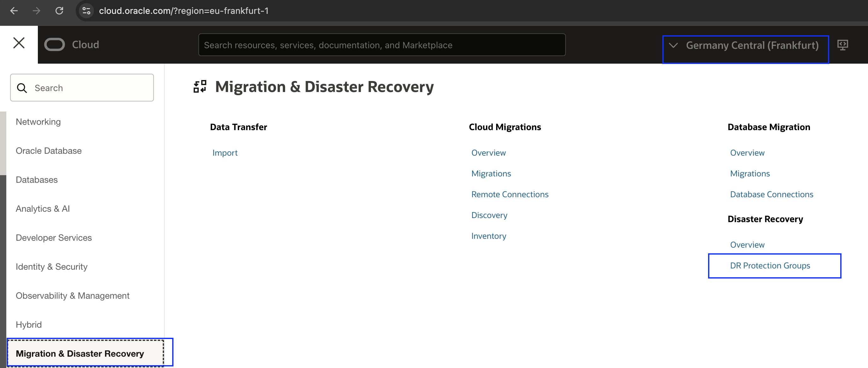Open Import under Data Transfer
This screenshot has height=368, width=868.
pos(225,153)
